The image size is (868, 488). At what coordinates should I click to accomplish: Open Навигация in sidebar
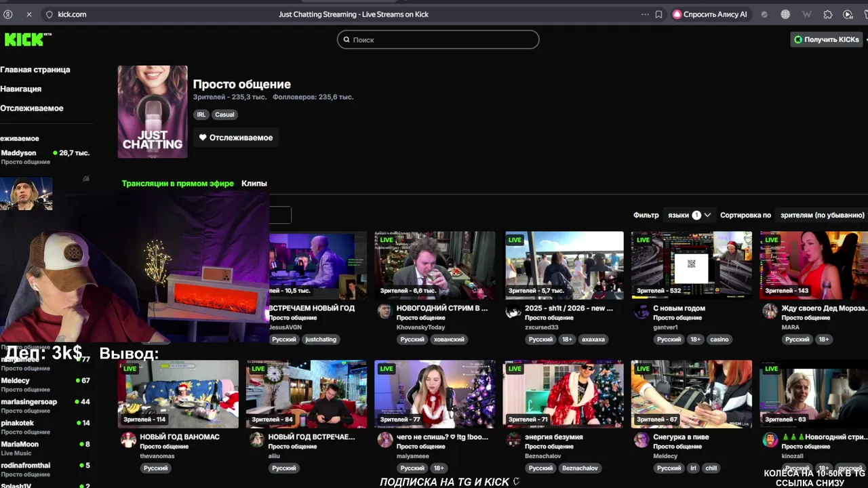[x=21, y=89]
